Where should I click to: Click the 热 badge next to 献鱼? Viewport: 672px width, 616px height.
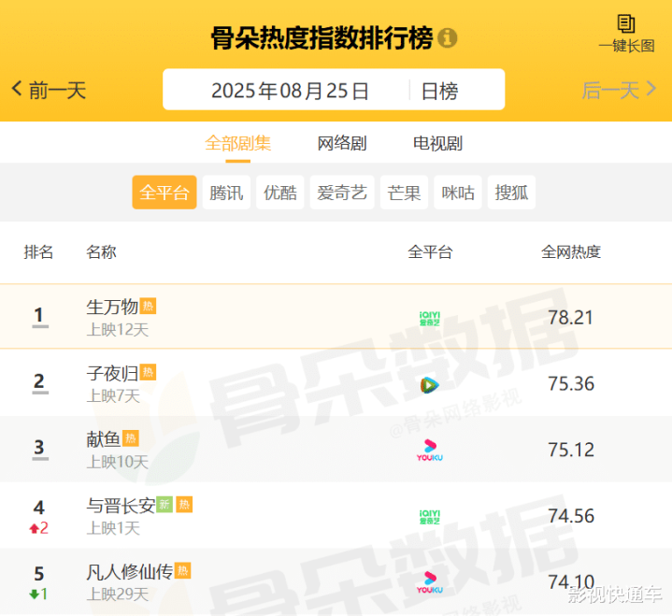[130, 438]
